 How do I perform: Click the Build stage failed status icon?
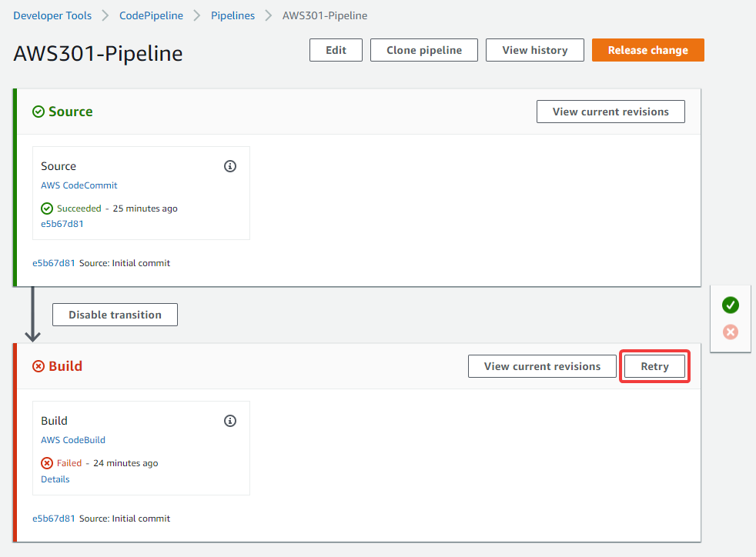(38, 366)
